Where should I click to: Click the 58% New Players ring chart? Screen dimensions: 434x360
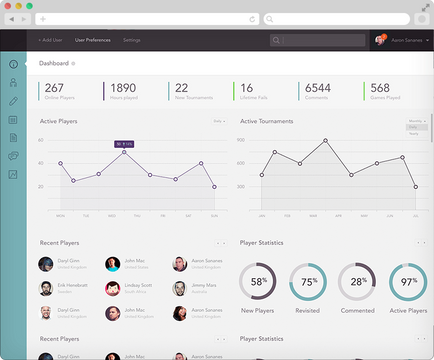coord(258,281)
